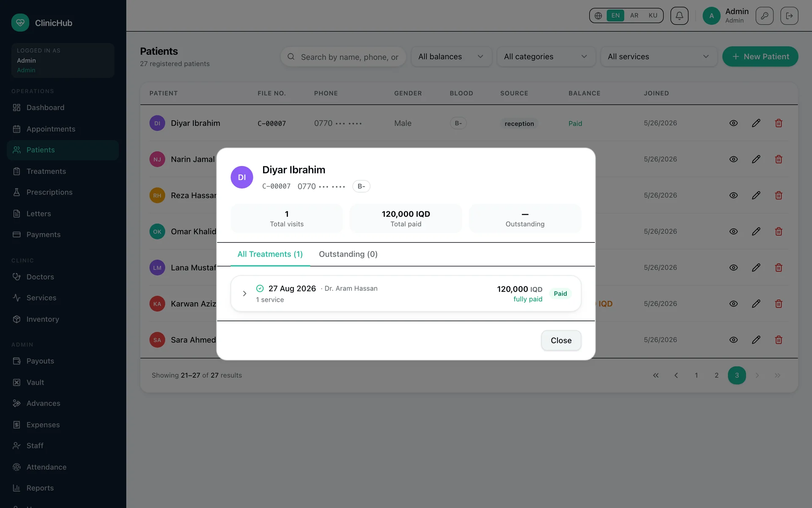
Task: Select the All Treatments (1) tab
Action: pos(270,254)
